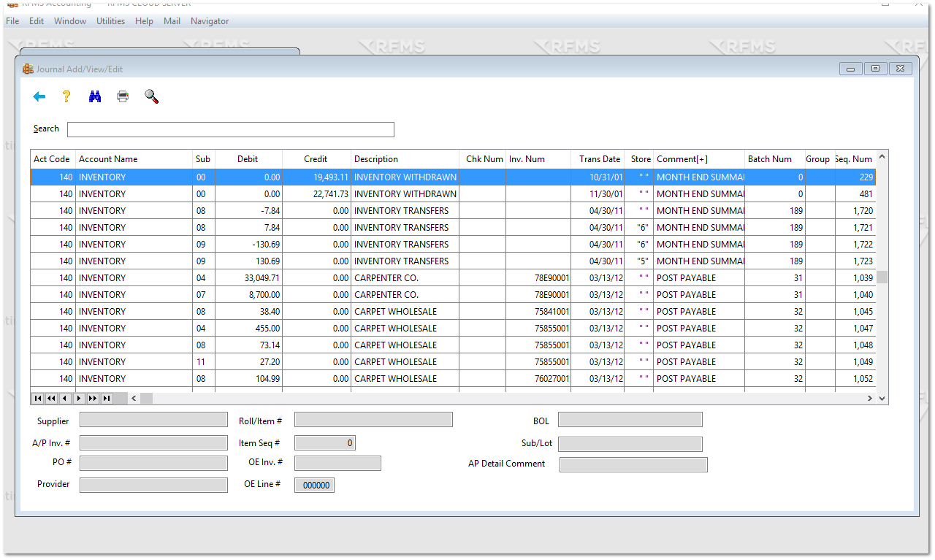Select the row with Seq. Num 1,049

pyautogui.click(x=453, y=362)
